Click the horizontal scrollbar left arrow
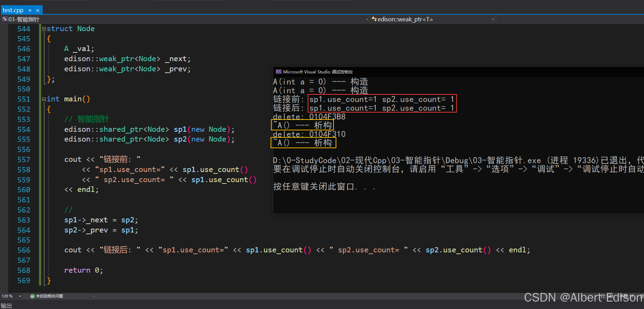Viewport: 644px width, 309px height. tap(94, 296)
